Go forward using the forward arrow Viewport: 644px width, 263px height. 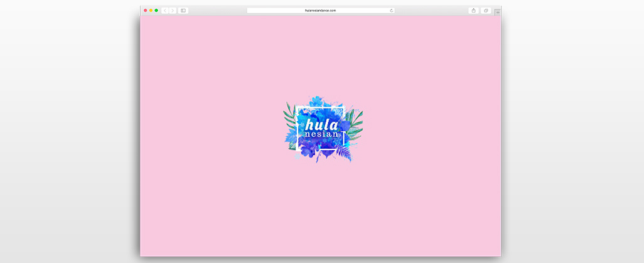(173, 11)
